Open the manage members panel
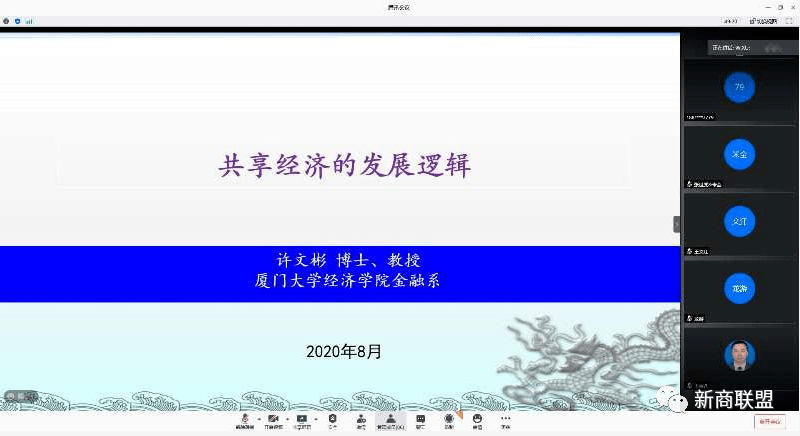The width and height of the screenshot is (800, 436). coord(390,421)
